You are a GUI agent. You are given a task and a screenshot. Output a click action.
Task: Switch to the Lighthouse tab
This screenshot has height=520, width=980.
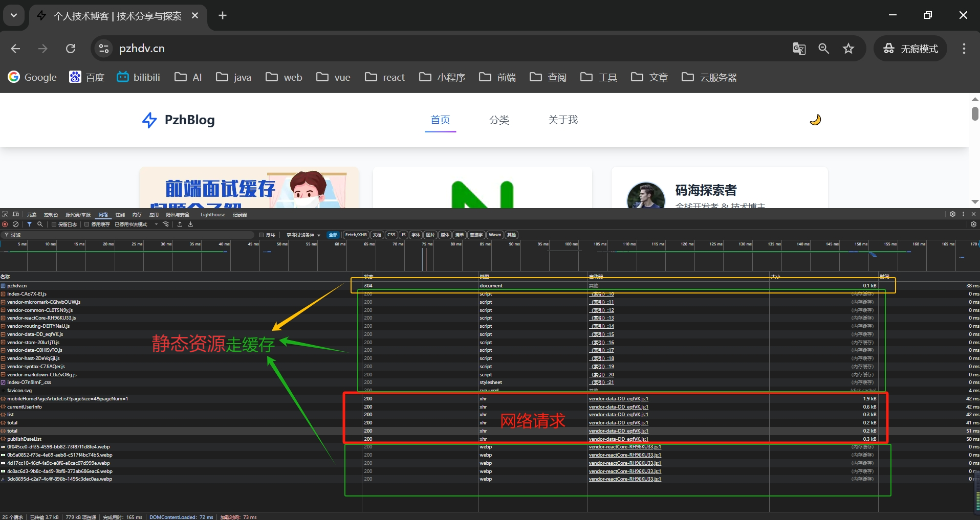(x=212, y=215)
